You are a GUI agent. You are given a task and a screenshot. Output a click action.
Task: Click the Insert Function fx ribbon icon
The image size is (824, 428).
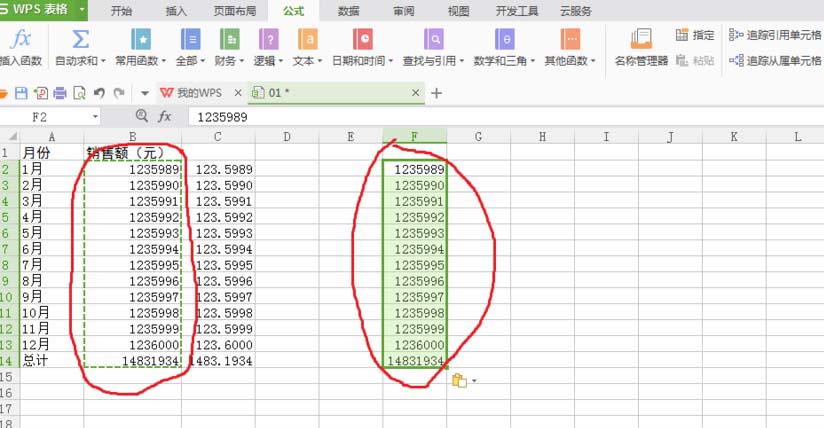pos(22,39)
